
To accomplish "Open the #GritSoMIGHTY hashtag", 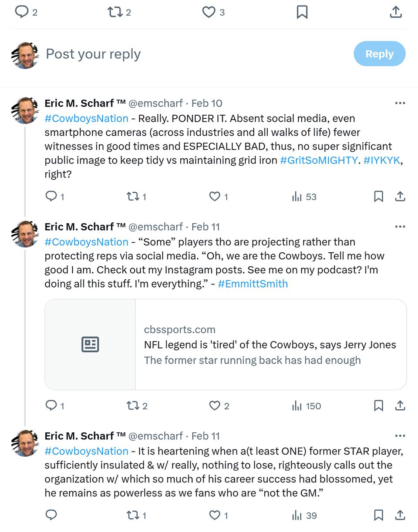I will pyautogui.click(x=319, y=160).
